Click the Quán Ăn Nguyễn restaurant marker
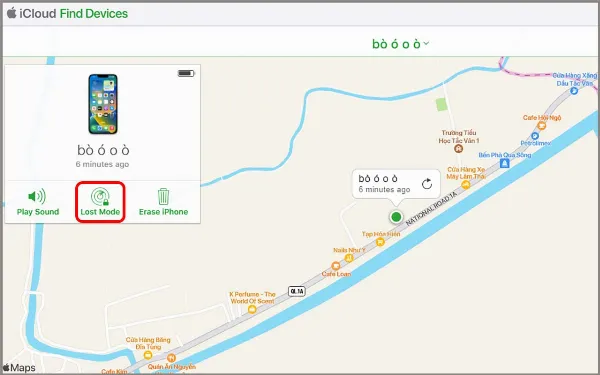The width and height of the screenshot is (600, 375). 171,358
